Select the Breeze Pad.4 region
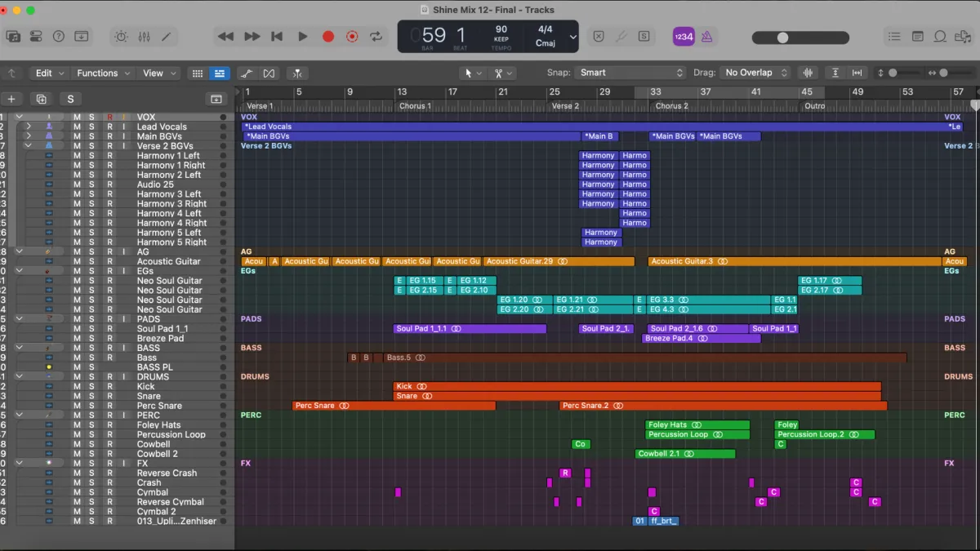Viewport: 980px width, 551px height. point(701,339)
